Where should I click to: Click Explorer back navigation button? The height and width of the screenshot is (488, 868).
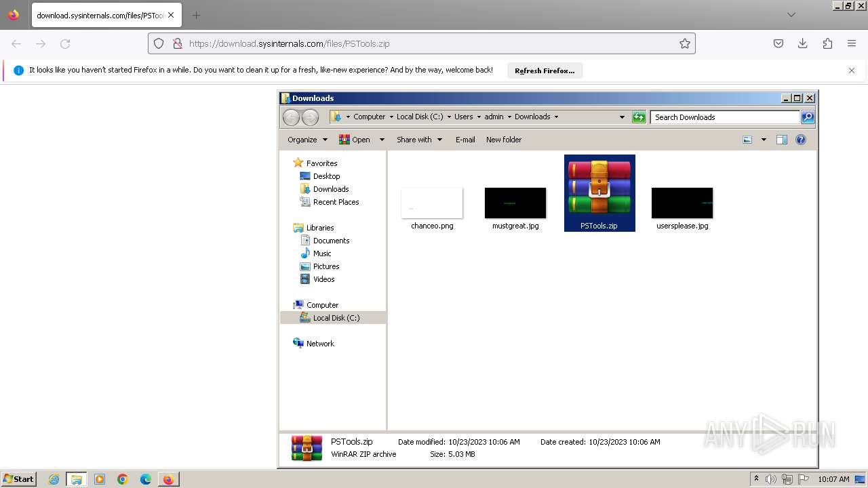pos(291,117)
